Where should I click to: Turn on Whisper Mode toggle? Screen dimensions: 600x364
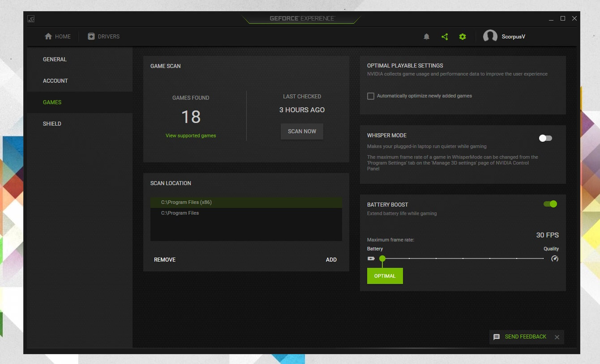pyautogui.click(x=545, y=138)
